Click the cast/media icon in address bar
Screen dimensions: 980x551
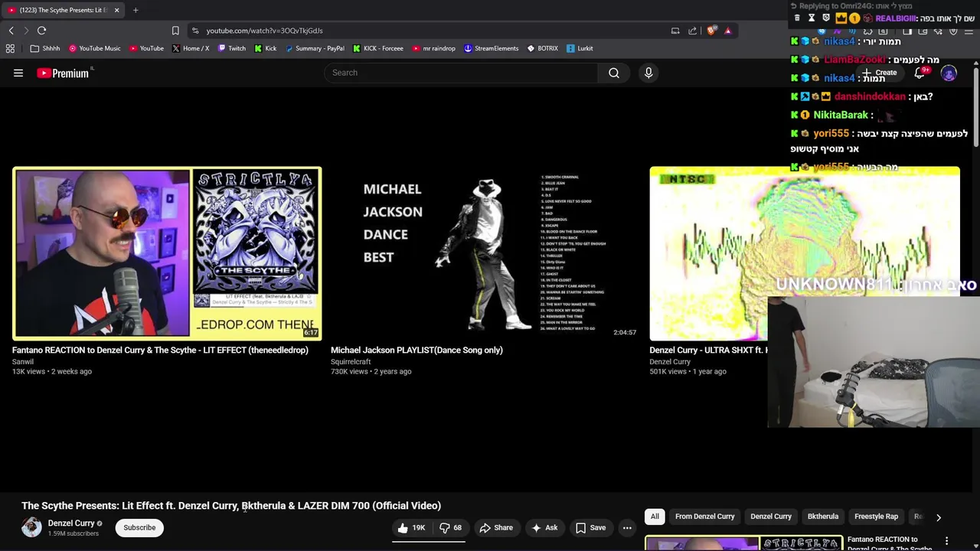pos(675,31)
